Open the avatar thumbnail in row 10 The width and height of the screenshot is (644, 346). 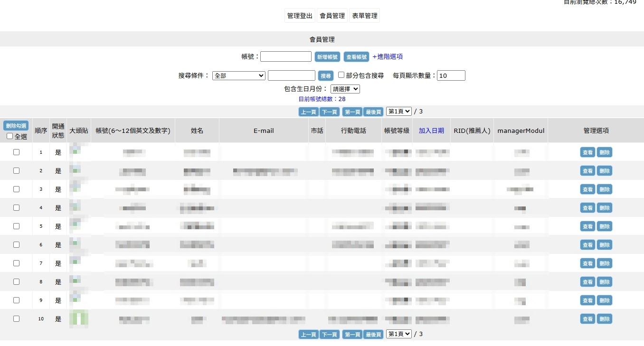point(79,319)
